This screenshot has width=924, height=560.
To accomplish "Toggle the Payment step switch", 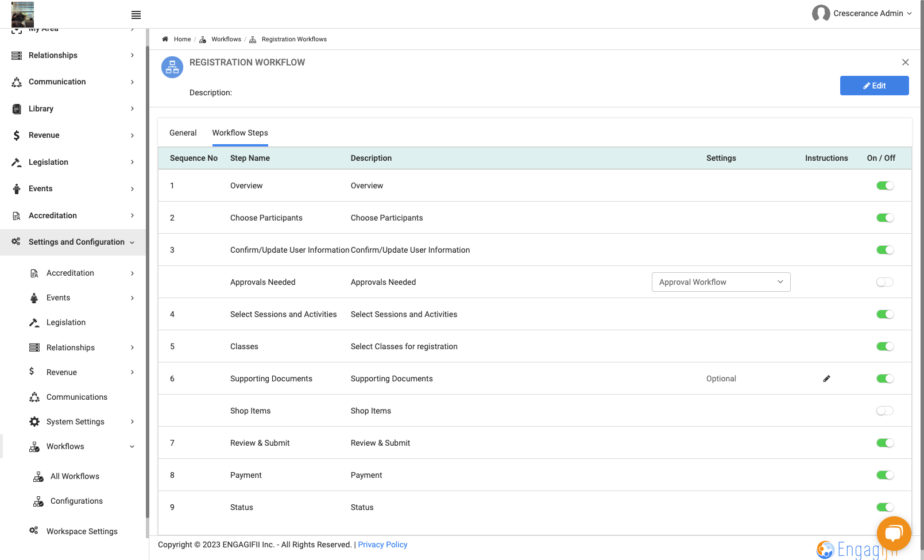I will 885,475.
